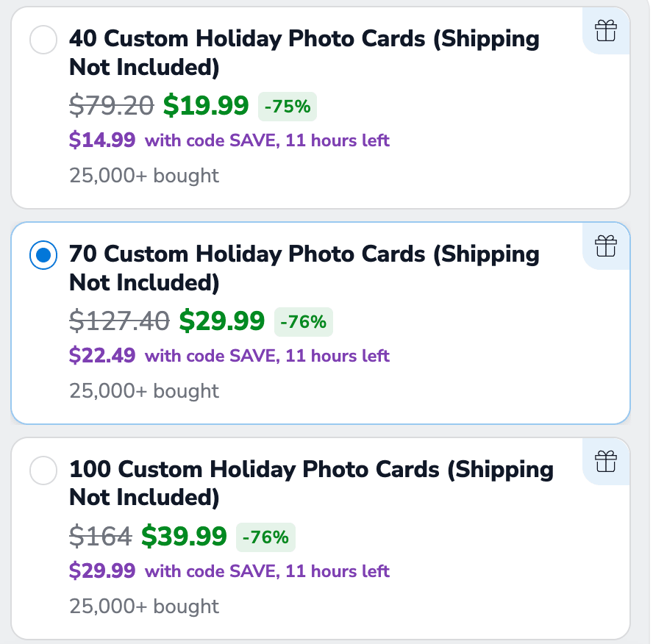Viewport: 653px width, 644px height.
Task: Click gift icon on 100 cards option
Action: [606, 461]
